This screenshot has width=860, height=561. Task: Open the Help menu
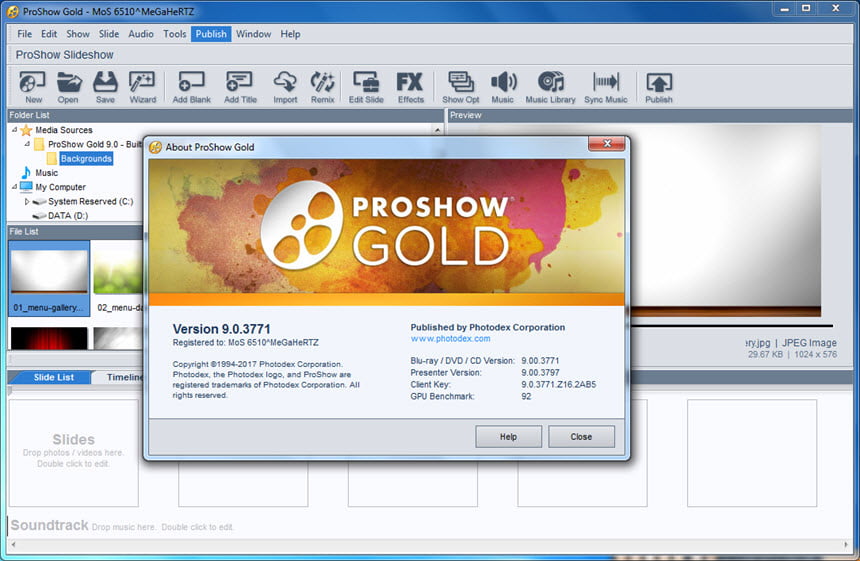[x=290, y=34]
